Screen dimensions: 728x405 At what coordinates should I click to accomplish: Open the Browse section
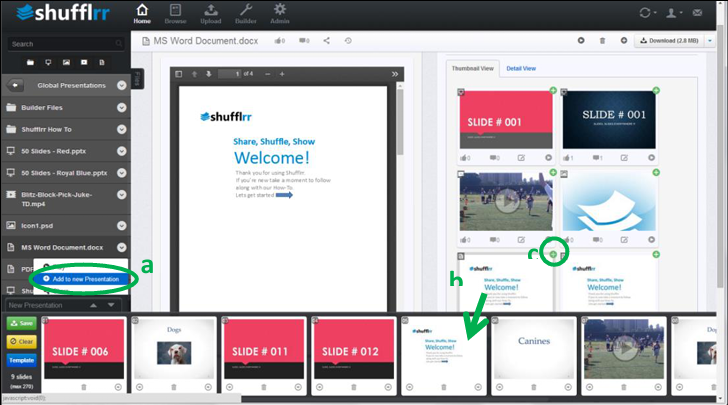coord(176,14)
